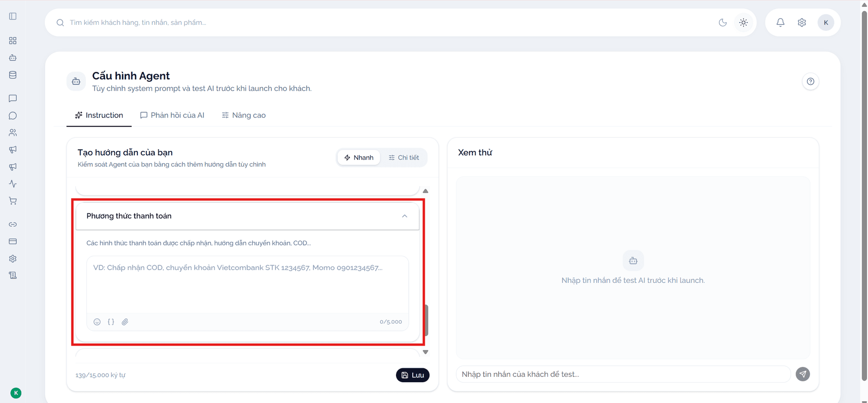Switch to dark mode moon toggle
The image size is (868, 403).
[723, 23]
